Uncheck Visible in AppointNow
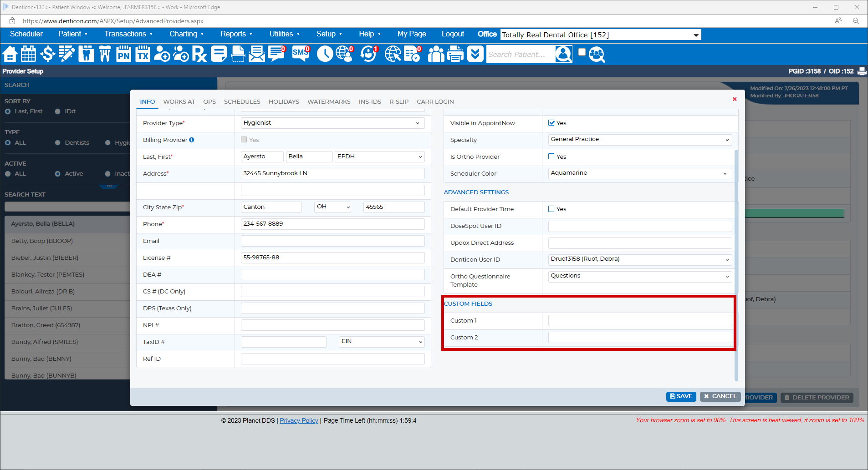868x470 pixels. [x=551, y=123]
